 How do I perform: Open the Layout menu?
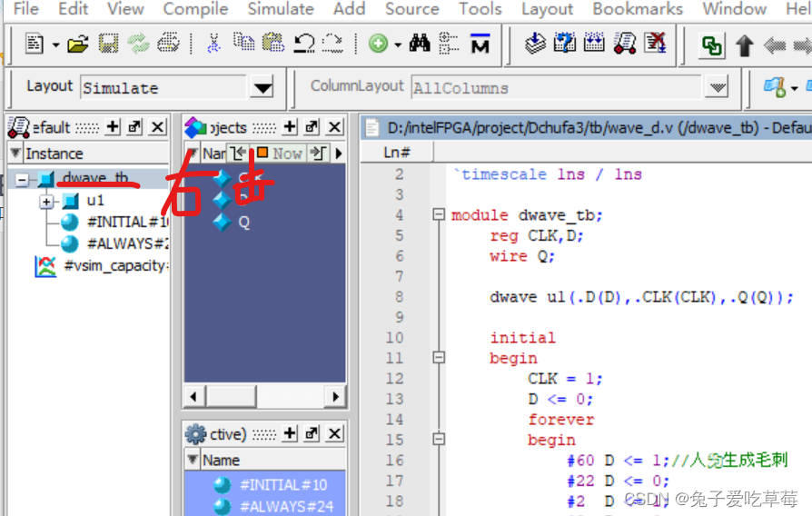(x=547, y=9)
